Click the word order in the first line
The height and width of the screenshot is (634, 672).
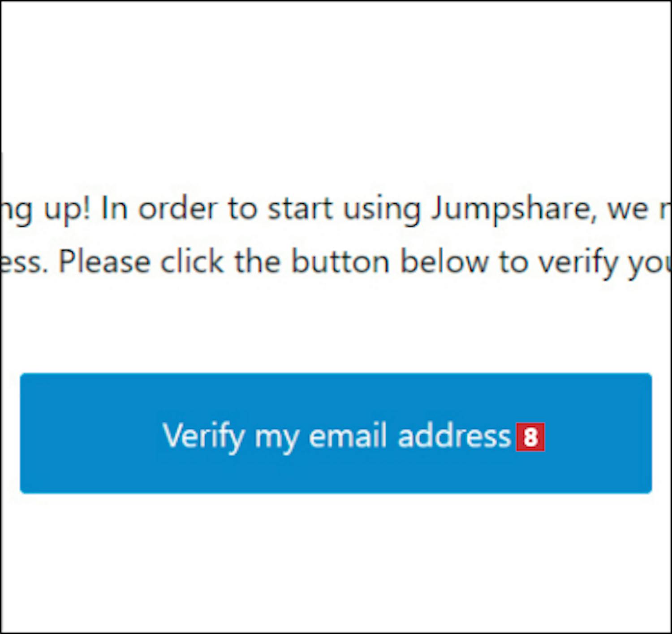click(x=177, y=209)
